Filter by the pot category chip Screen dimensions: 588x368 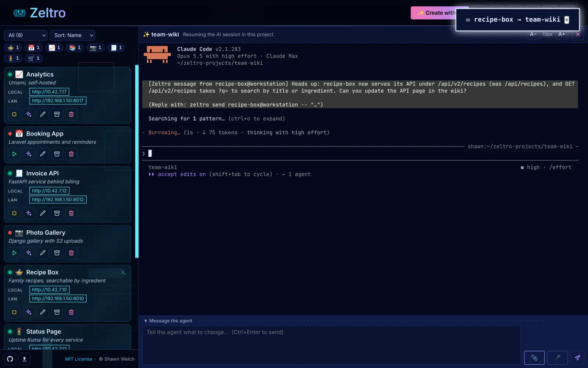[13, 48]
